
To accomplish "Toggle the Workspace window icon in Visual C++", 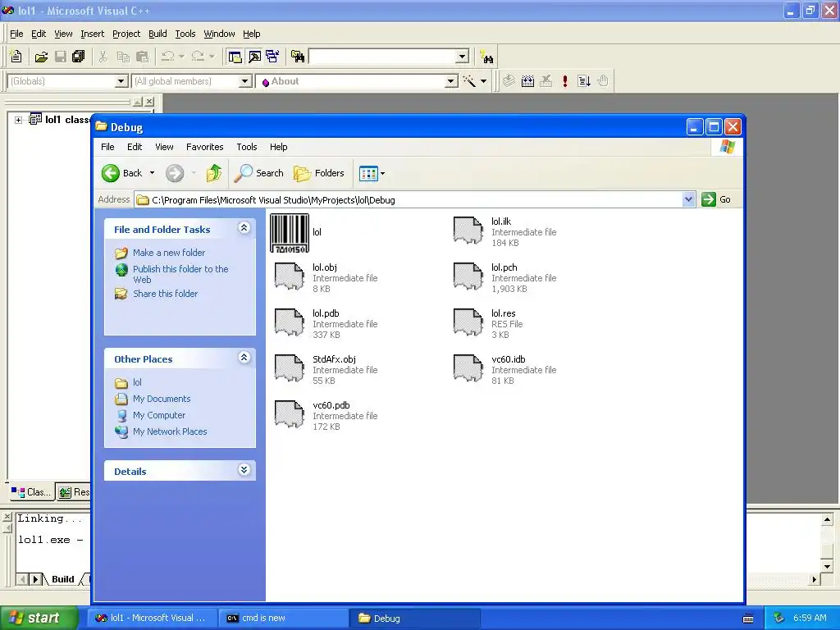I will (x=235, y=57).
